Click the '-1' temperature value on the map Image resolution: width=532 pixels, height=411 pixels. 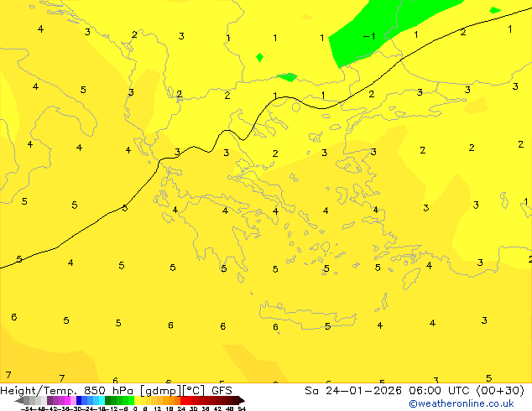coord(369,36)
